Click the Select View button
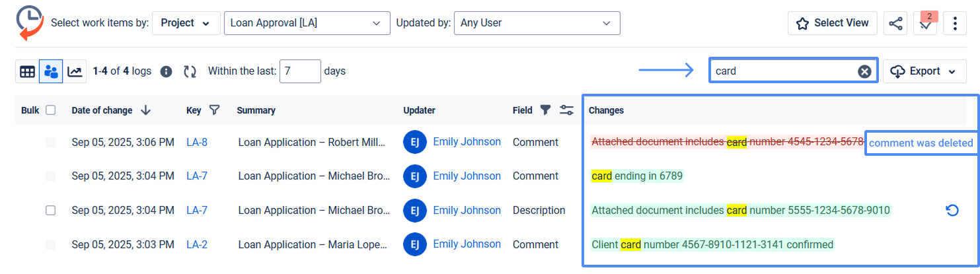This screenshot has height=274, width=980. pos(832,23)
